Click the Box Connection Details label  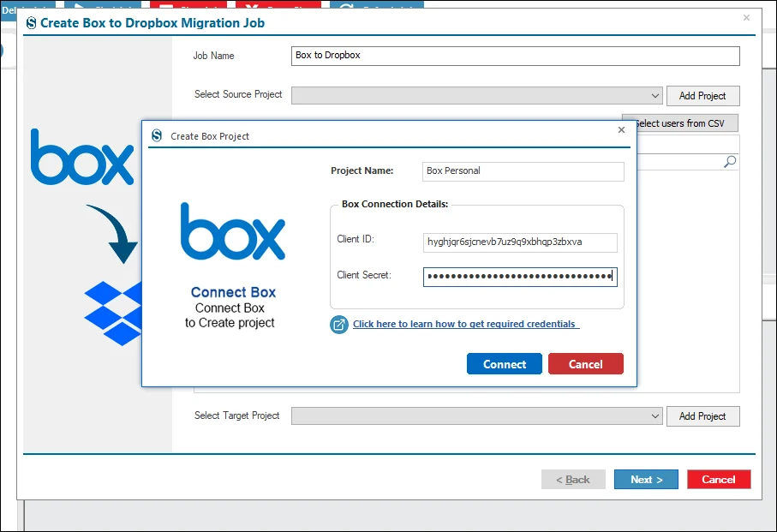click(x=394, y=204)
